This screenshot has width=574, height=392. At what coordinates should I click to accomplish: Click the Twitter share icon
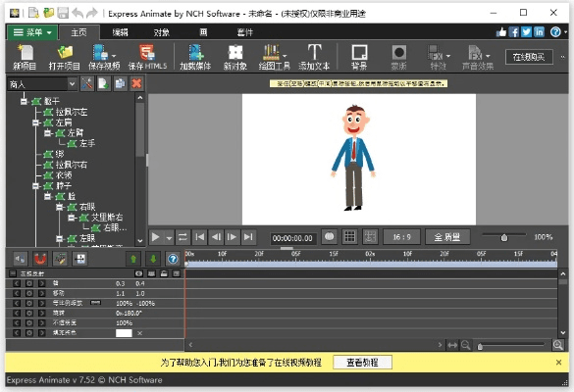[526, 32]
